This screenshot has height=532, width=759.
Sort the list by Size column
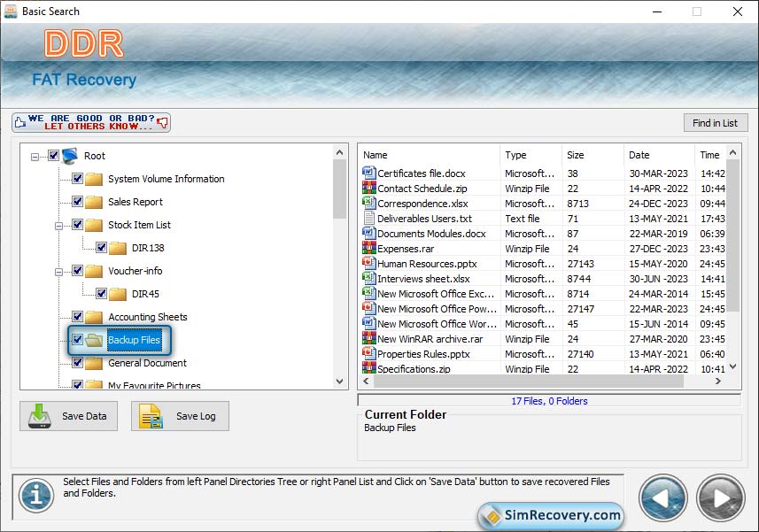coord(593,155)
